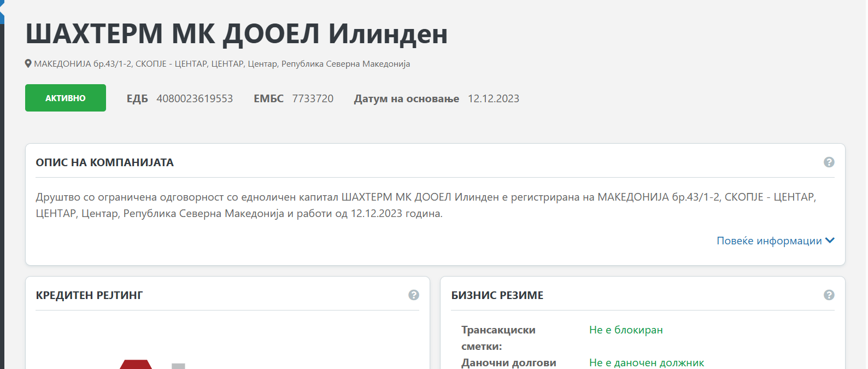Click the location pin icon beside the address

pyautogui.click(x=28, y=64)
